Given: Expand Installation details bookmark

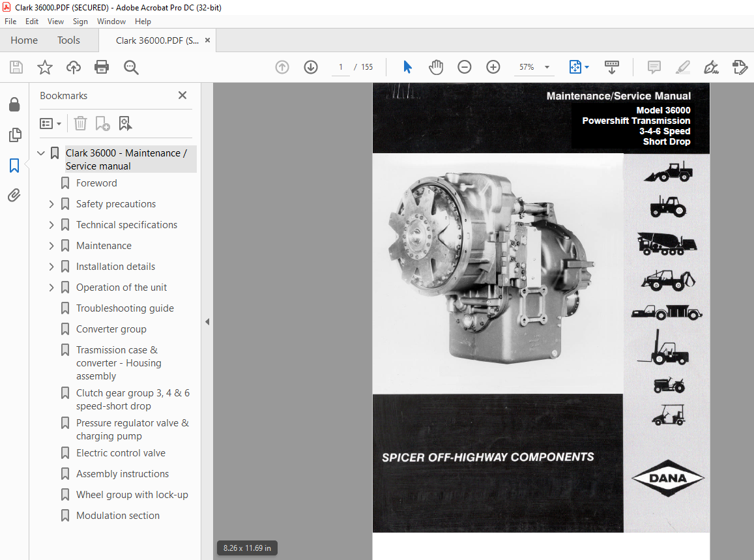Looking at the screenshot, I should [x=51, y=267].
